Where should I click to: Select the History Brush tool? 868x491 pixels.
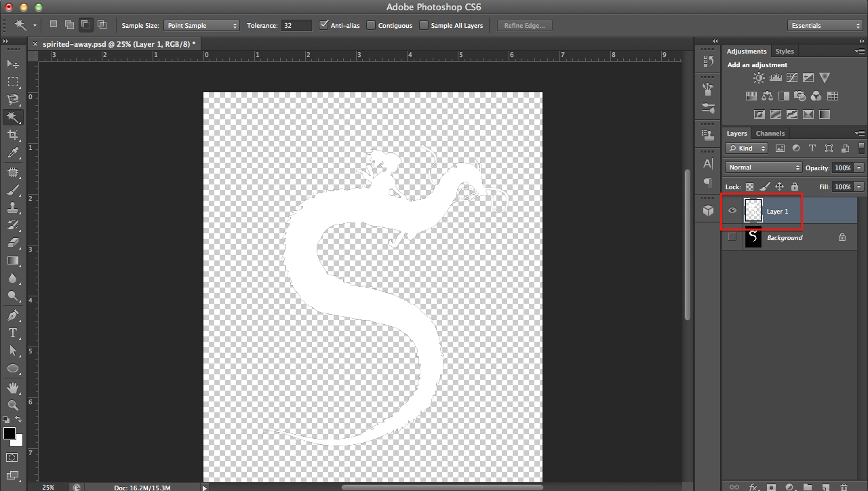point(13,225)
